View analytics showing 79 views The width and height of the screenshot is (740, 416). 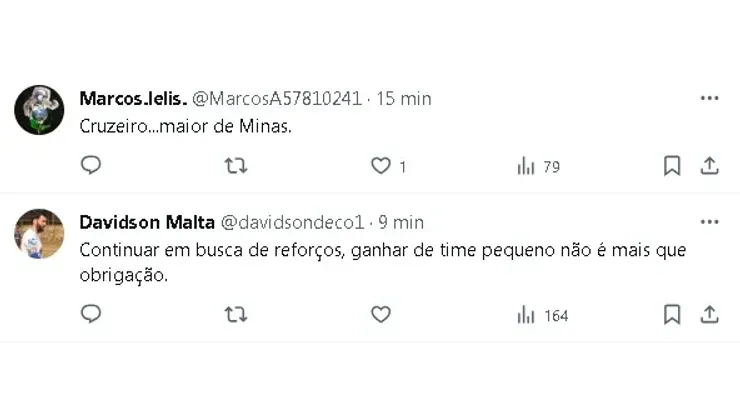[x=538, y=167]
